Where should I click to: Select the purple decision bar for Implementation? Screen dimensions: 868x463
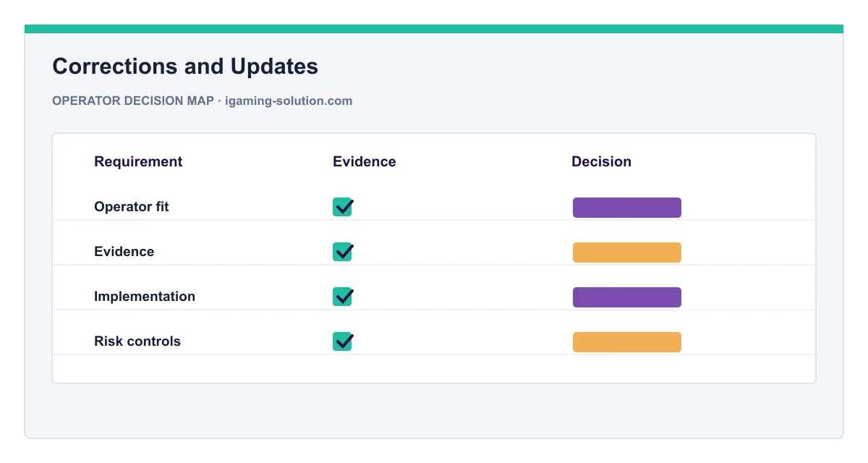[x=627, y=297]
